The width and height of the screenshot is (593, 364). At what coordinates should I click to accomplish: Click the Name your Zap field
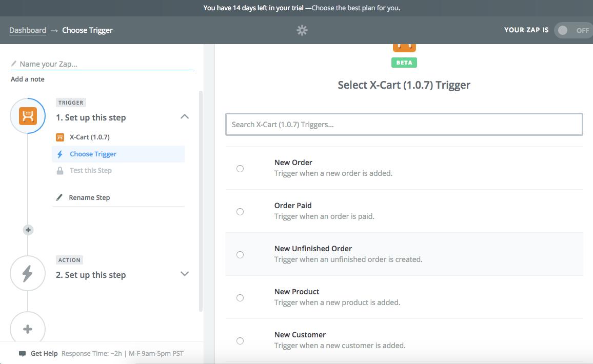click(102, 64)
